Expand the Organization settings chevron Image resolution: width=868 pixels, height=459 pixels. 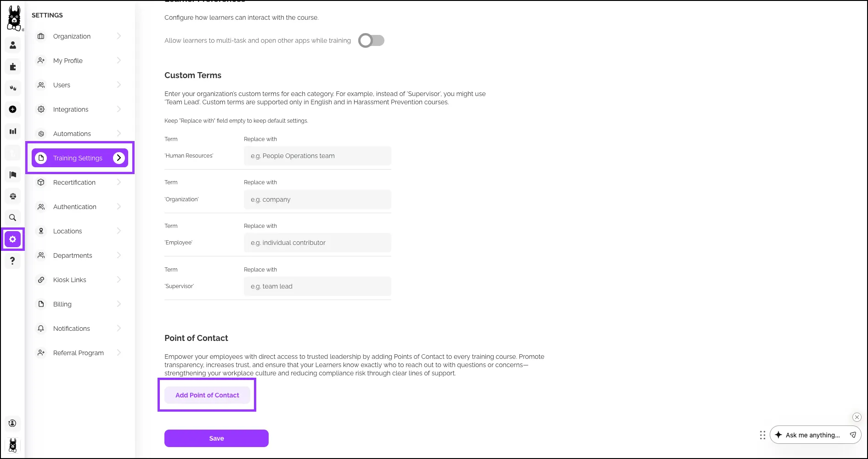(119, 36)
